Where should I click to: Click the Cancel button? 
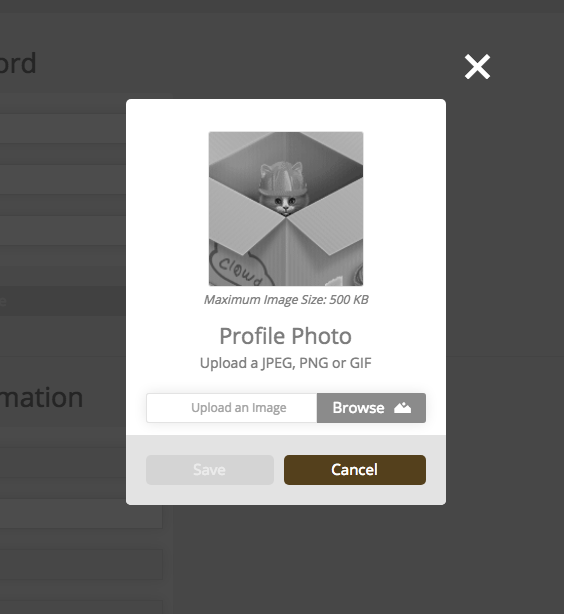[355, 470]
